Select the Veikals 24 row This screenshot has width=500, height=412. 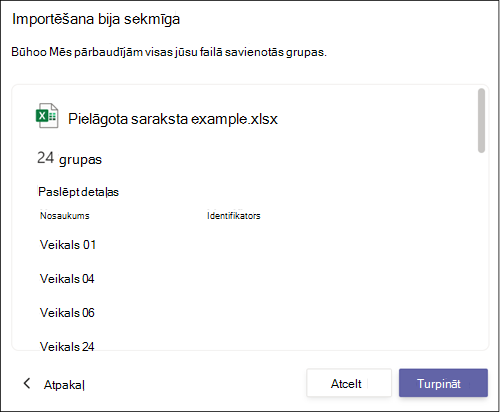67,347
